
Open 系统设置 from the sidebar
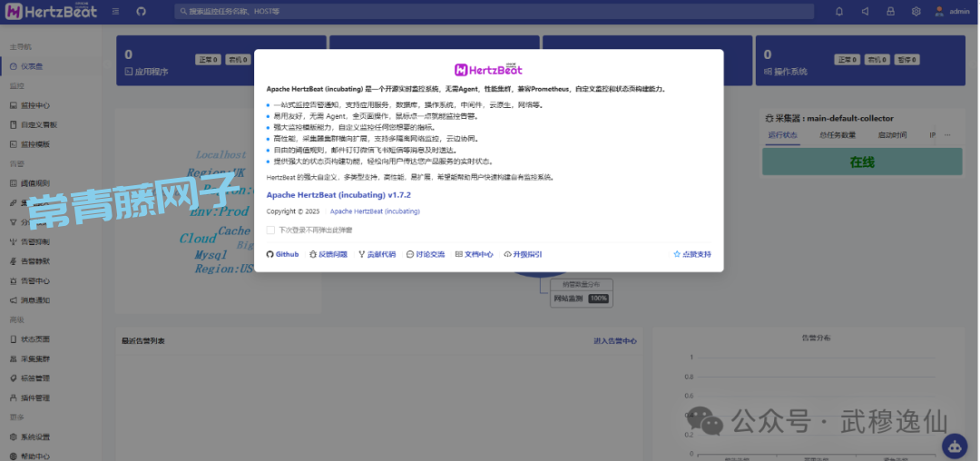coord(34,436)
